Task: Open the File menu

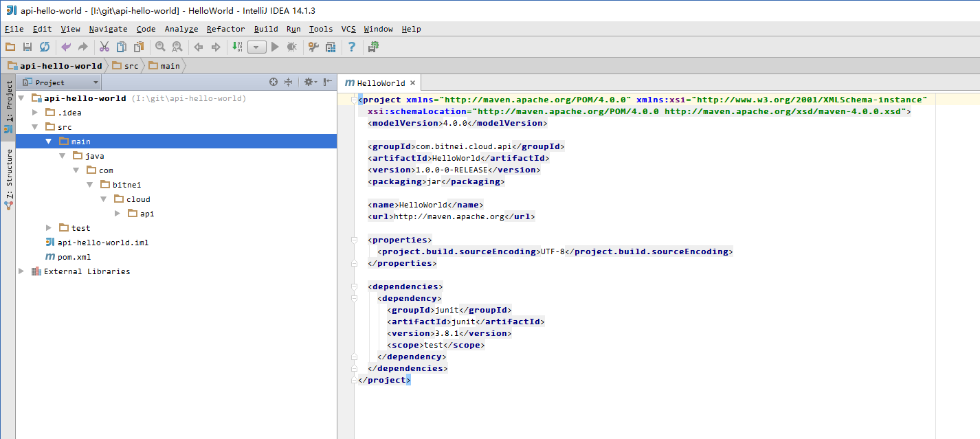Action: tap(14, 29)
